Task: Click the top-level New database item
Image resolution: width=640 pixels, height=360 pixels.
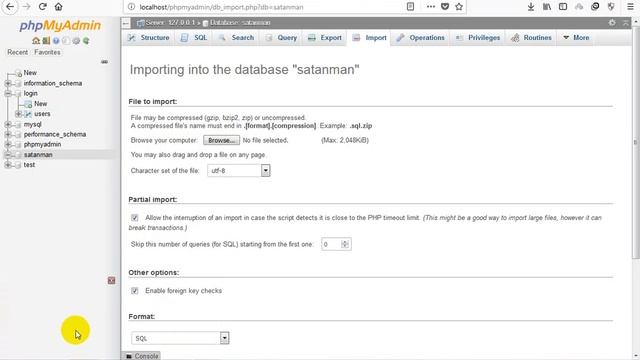Action: (30, 73)
